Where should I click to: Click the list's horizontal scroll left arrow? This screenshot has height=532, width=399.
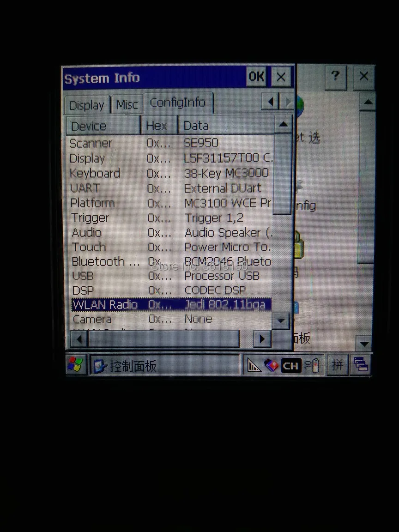pyautogui.click(x=79, y=339)
